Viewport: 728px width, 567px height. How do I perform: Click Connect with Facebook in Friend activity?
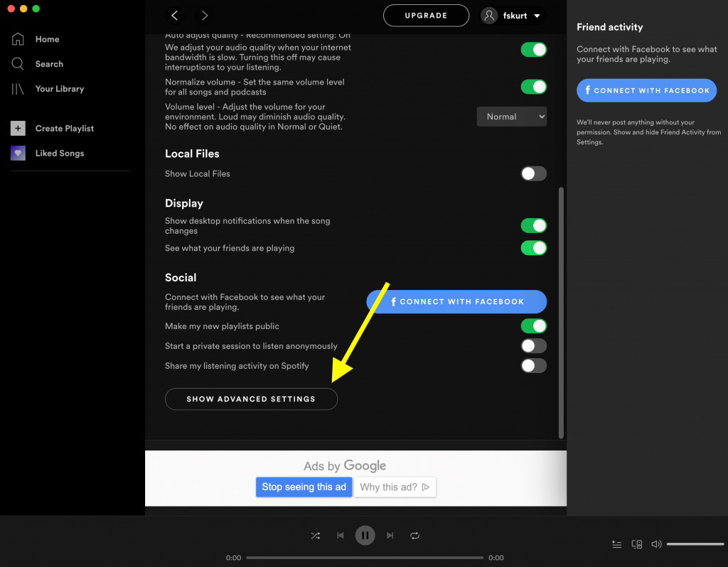click(646, 90)
